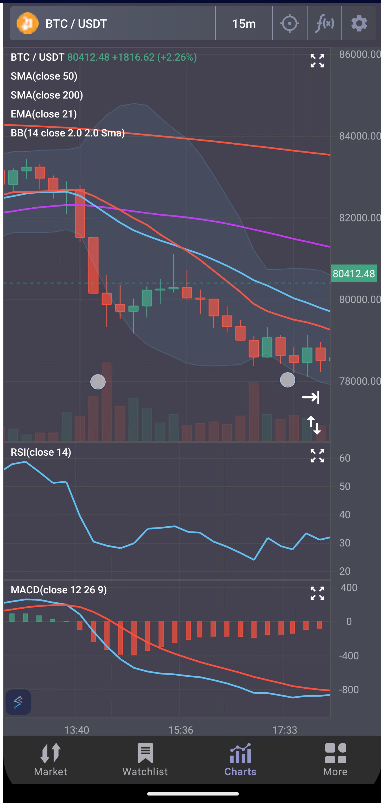Viewport: 381px width, 803px height.
Task: Change the 15m timeframe interval
Action: (x=244, y=24)
